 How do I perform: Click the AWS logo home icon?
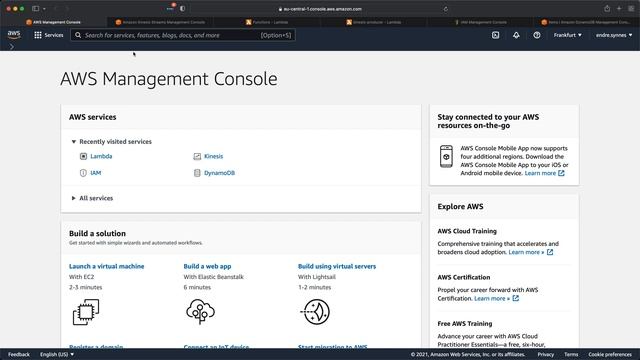14,35
